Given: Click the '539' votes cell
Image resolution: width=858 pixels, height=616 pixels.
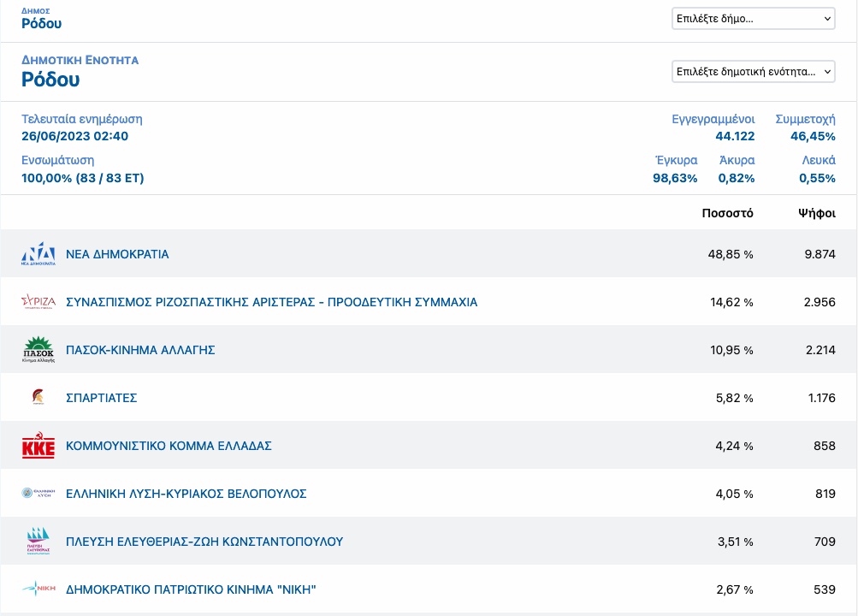Looking at the screenshot, I should pos(825,589).
